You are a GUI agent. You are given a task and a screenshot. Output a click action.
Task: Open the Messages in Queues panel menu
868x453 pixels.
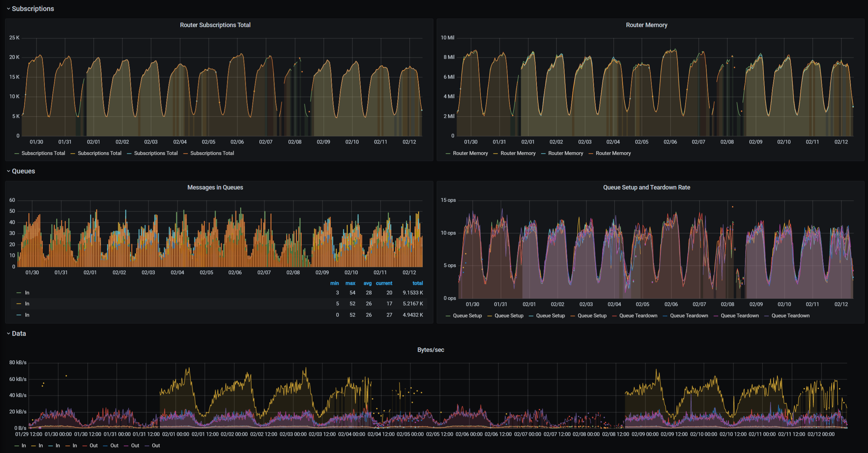[215, 187]
